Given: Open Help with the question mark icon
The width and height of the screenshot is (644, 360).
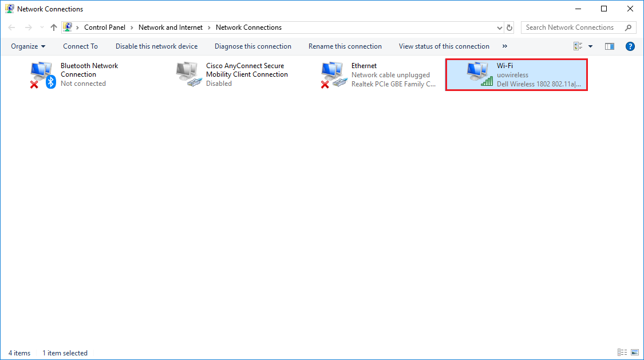Looking at the screenshot, I should click(x=630, y=46).
